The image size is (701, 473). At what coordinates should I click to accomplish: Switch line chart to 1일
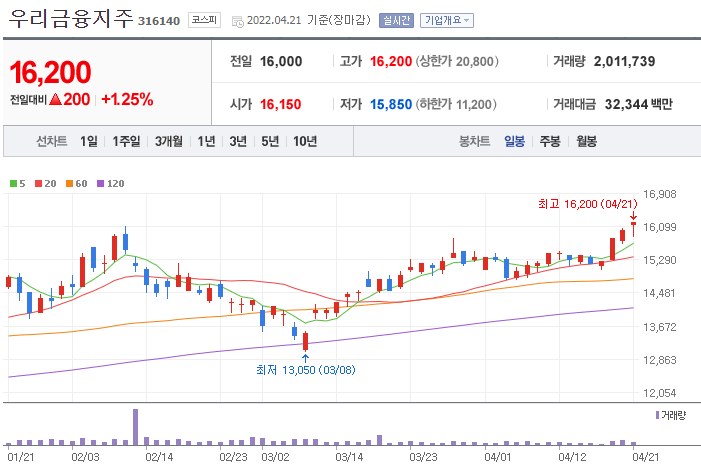tap(89, 142)
